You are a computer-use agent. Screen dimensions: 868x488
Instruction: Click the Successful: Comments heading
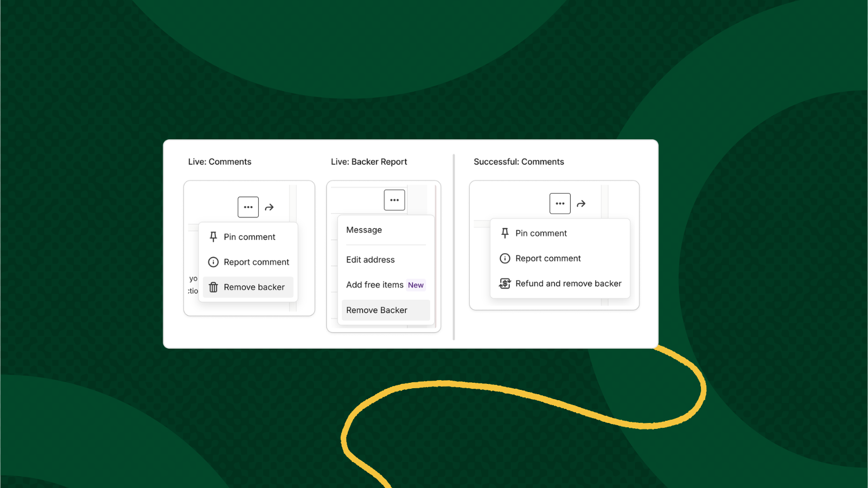(519, 162)
